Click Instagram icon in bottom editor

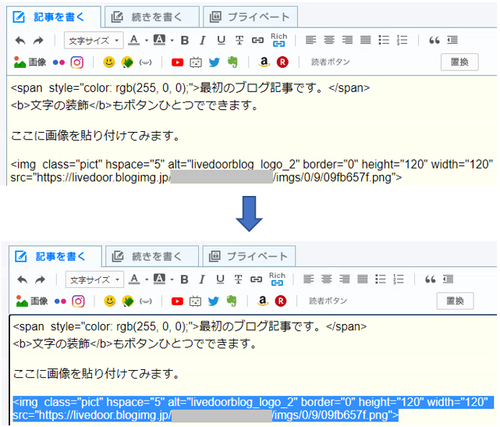[x=78, y=301]
